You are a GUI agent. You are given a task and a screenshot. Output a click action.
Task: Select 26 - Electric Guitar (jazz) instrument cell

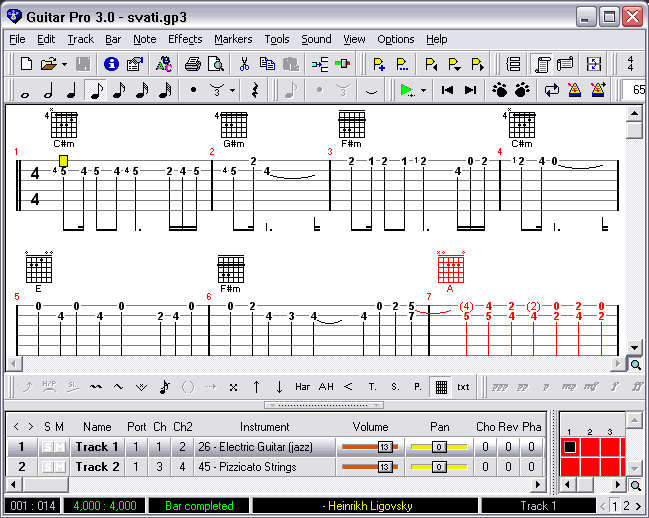click(264, 447)
